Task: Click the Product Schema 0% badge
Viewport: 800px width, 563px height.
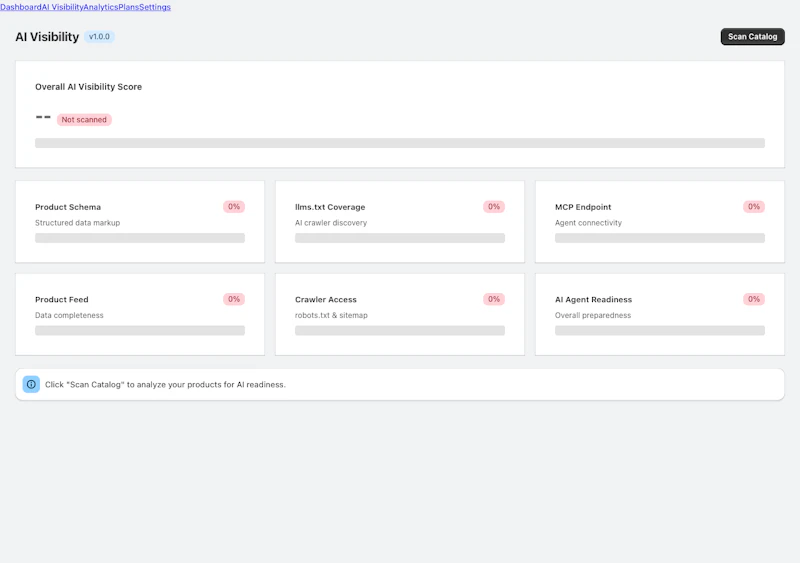Action: click(234, 207)
